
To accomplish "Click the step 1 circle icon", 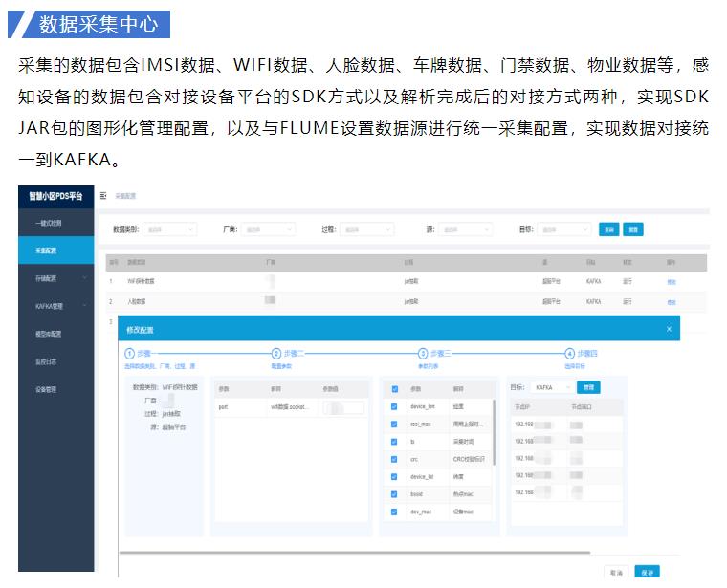I will pyautogui.click(x=130, y=354).
